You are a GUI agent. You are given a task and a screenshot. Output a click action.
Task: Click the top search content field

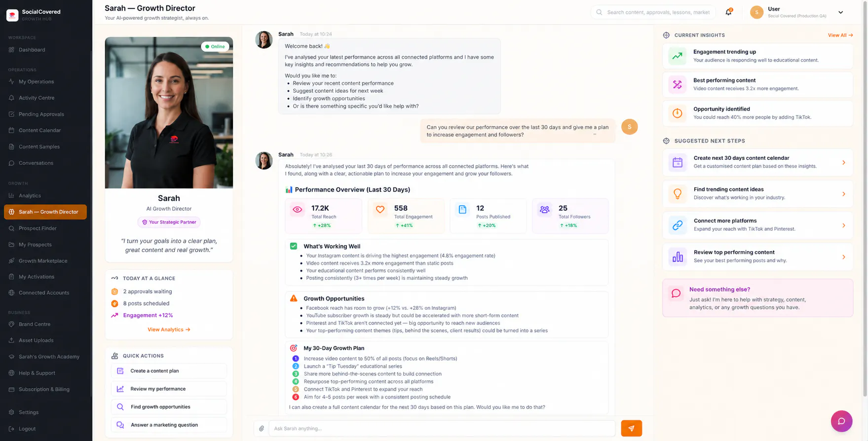pos(653,12)
